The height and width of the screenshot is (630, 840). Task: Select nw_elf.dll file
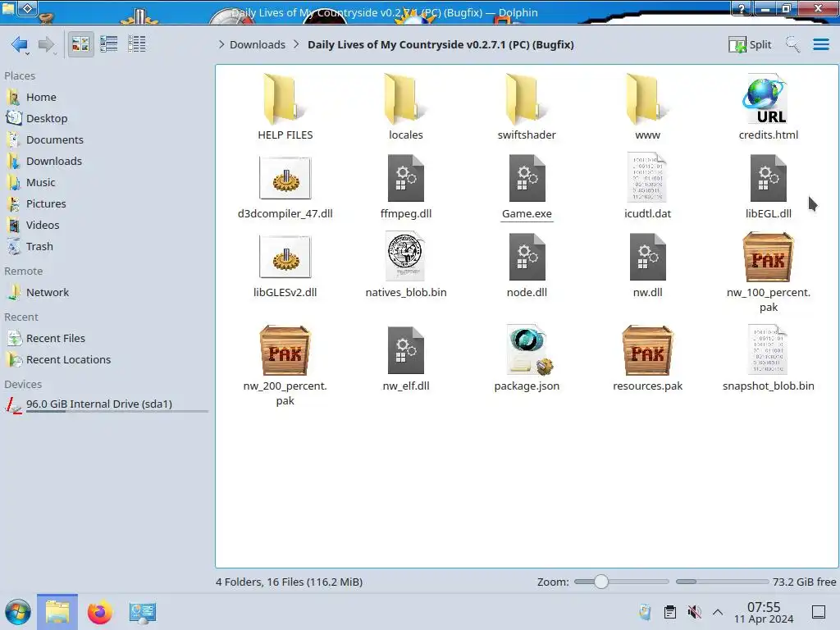click(x=406, y=359)
